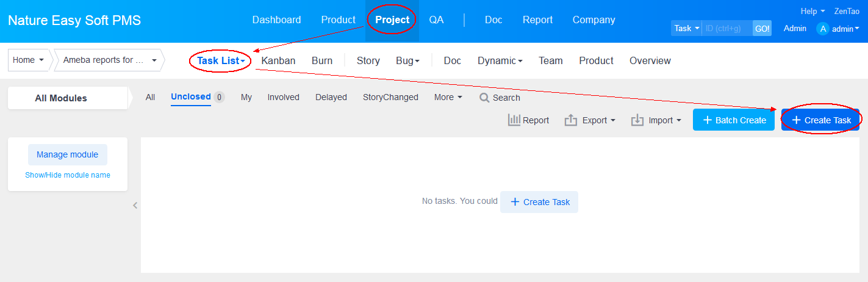Toggle Show/Hide module name

tap(68, 175)
